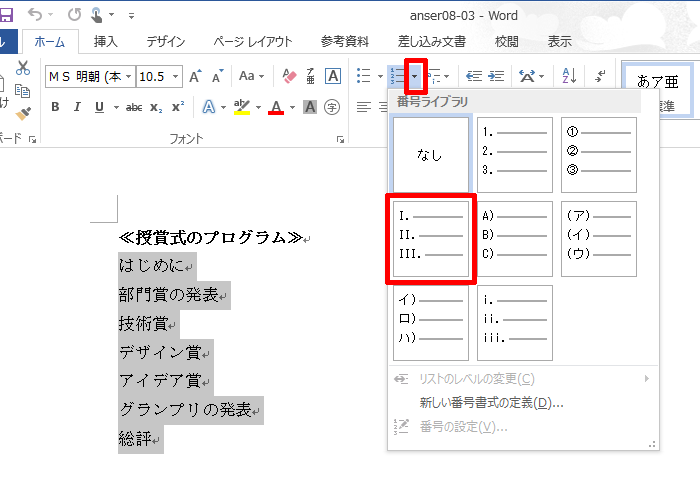Apply red font color
Viewport: 700px width, 480px height.
click(x=276, y=107)
